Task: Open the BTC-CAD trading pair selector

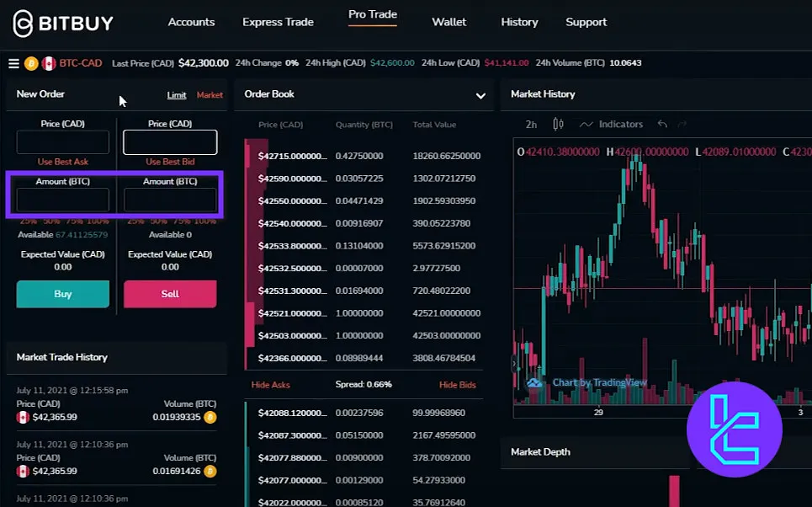Action: [x=81, y=63]
